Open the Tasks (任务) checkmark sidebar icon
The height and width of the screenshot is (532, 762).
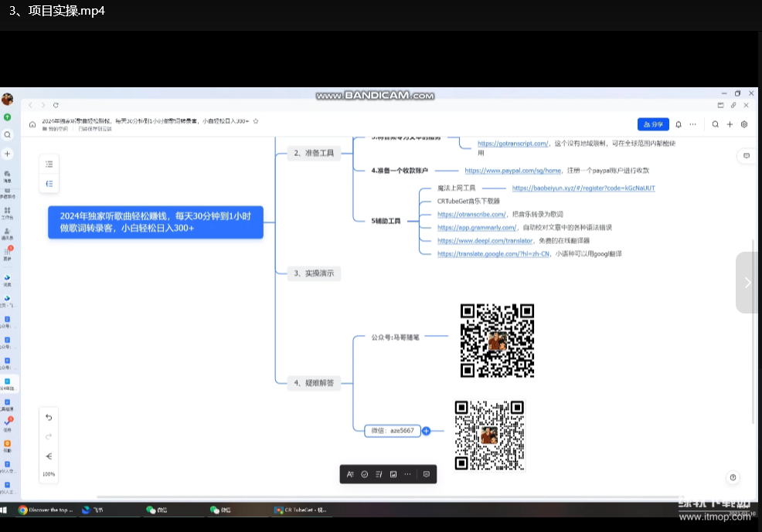pos(7,424)
